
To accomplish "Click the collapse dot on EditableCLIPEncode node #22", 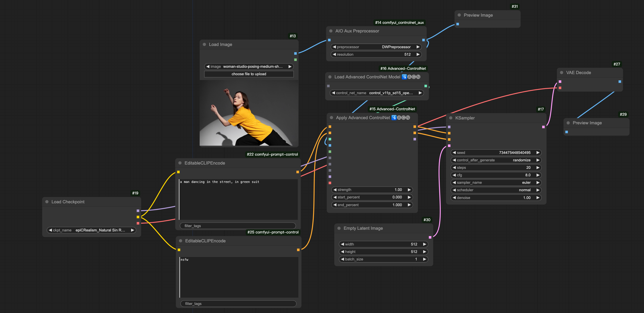I will coord(180,163).
